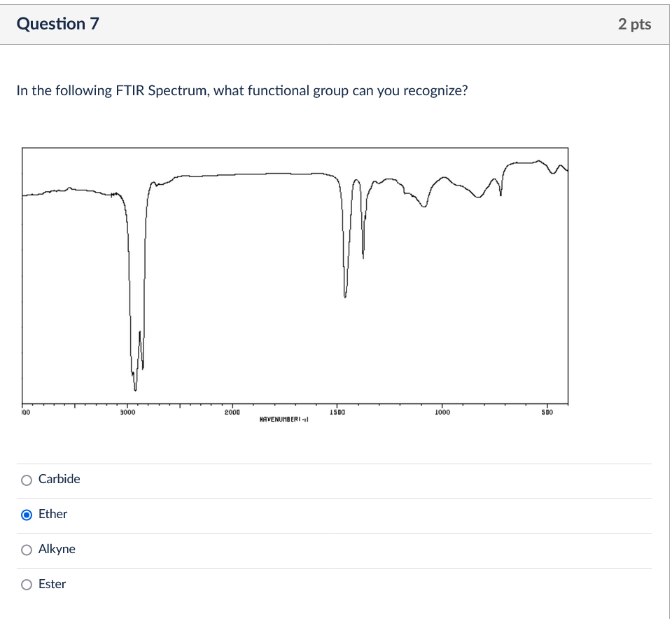Click the Carbide answer label text

point(59,479)
